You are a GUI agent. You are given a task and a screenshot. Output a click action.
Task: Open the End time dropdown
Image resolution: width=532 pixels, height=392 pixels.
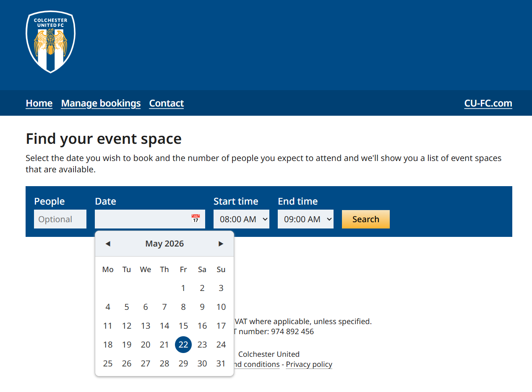coord(305,219)
